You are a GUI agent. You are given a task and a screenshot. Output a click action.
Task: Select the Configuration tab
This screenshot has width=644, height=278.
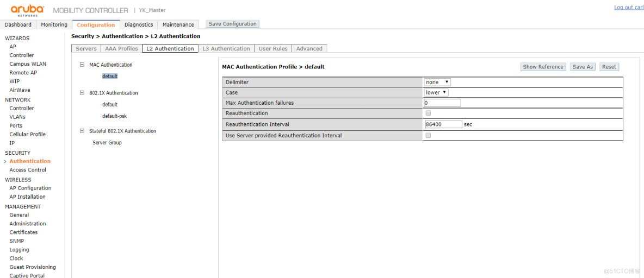(96, 24)
